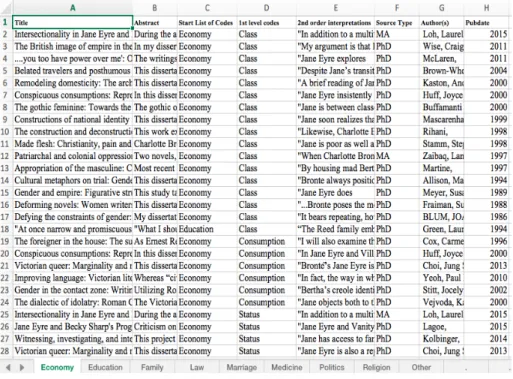The image size is (513, 379).
Task: Click 'Made flesh: Christianity, pain' cell
Action: click(72, 144)
